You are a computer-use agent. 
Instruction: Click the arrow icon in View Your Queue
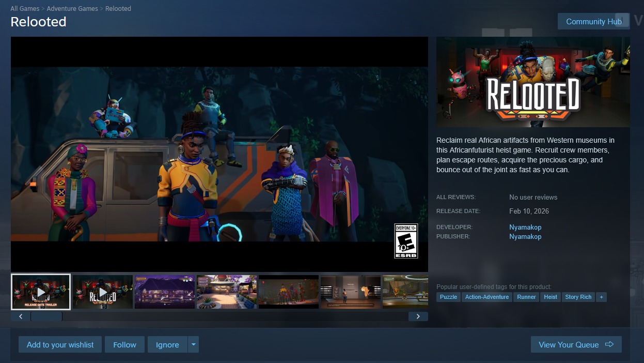point(609,344)
